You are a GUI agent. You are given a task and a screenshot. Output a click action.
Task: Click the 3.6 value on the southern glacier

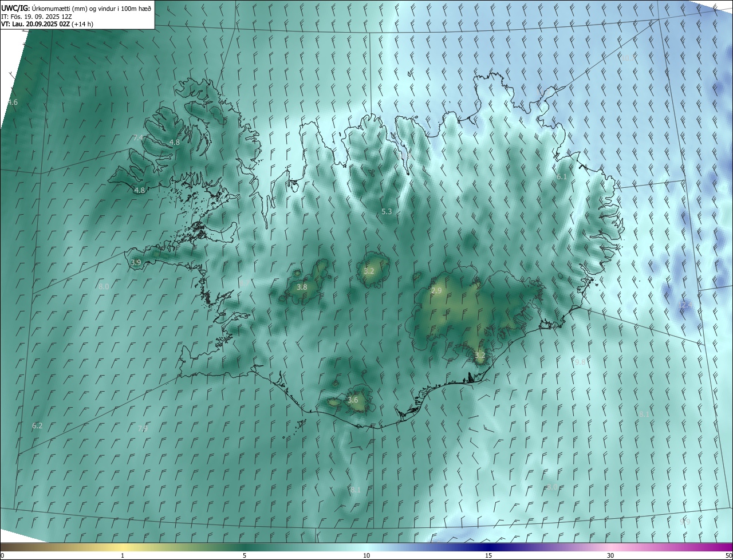tap(353, 400)
